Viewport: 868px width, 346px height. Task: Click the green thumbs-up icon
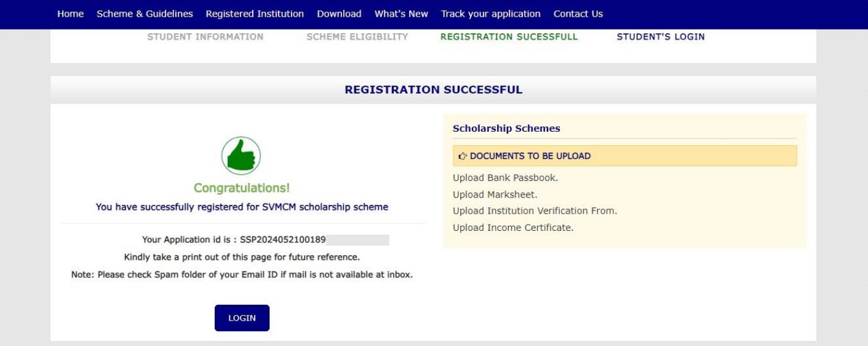(x=241, y=156)
